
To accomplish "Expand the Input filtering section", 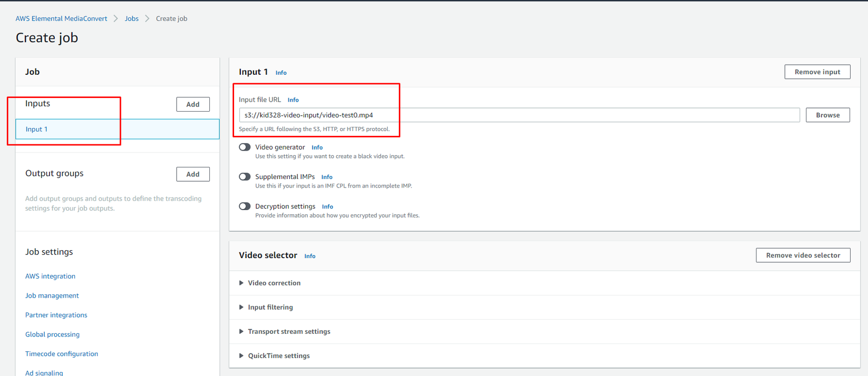I will click(270, 307).
